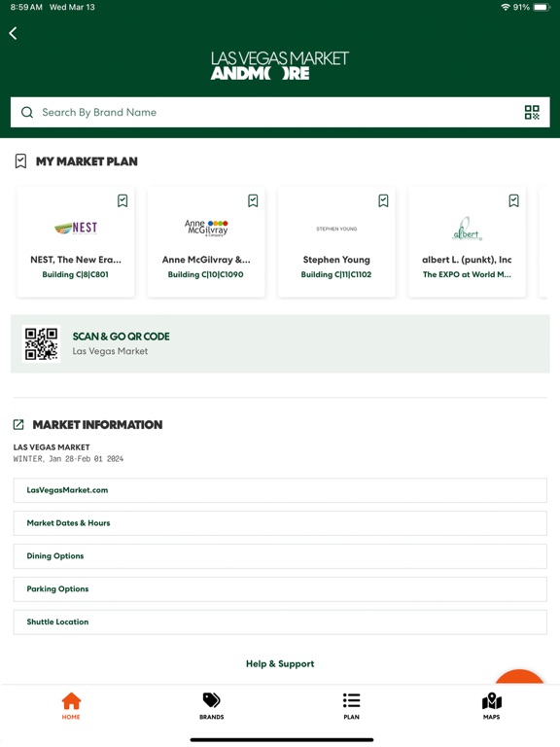This screenshot has height=747, width=560.
Task: Open Help & Support
Action: (280, 663)
